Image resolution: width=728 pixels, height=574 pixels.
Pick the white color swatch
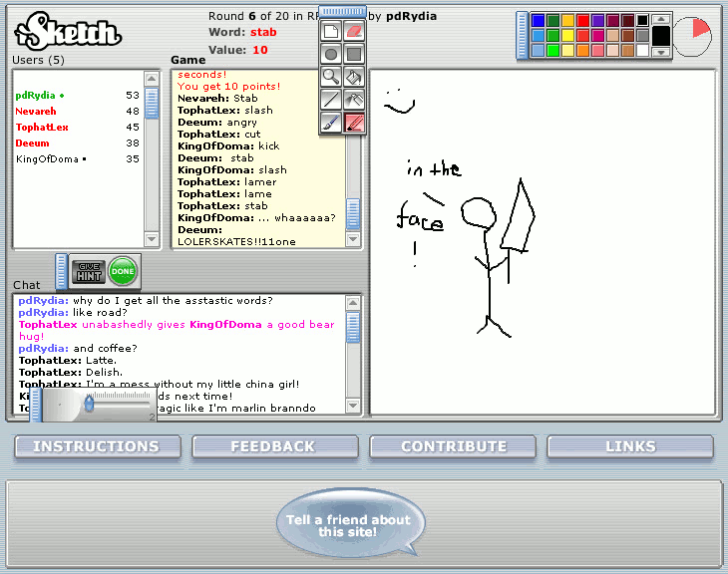pyautogui.click(x=642, y=50)
